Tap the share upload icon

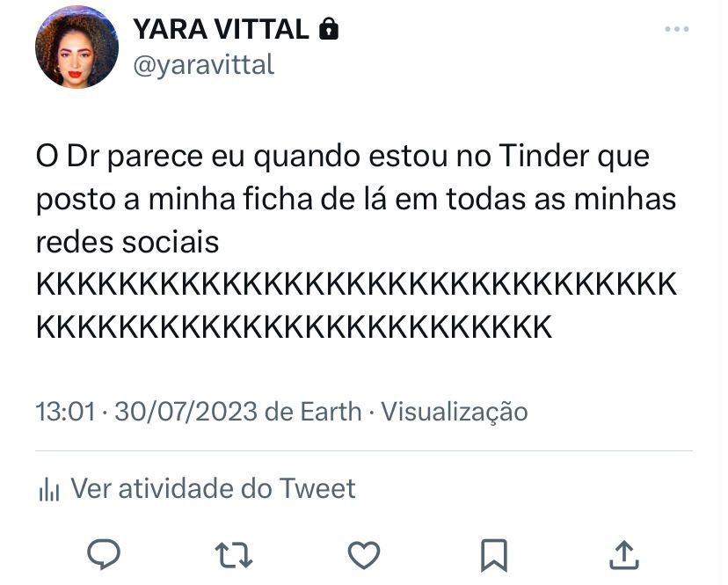click(x=622, y=554)
